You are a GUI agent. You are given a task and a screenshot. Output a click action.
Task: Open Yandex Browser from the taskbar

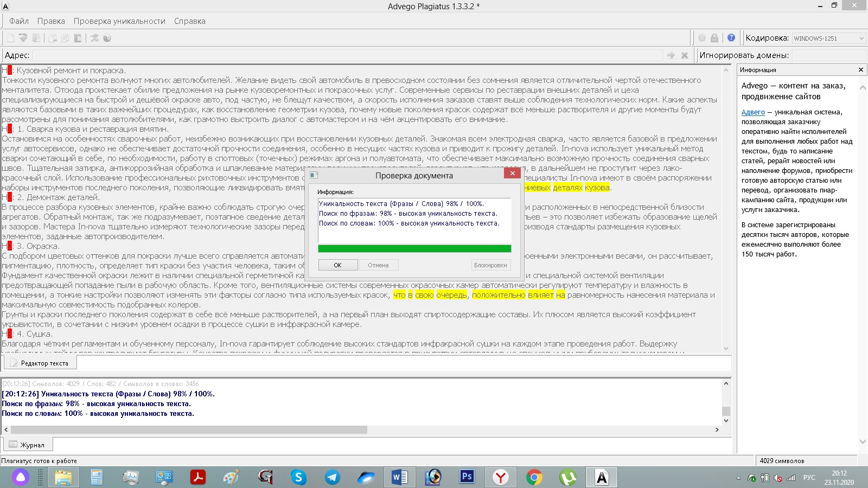coord(500,477)
